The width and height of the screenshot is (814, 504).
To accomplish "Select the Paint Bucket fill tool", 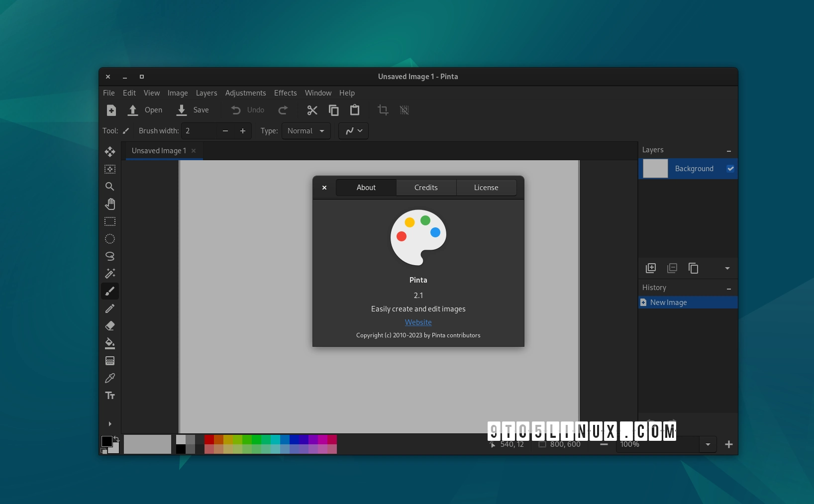I will click(110, 343).
